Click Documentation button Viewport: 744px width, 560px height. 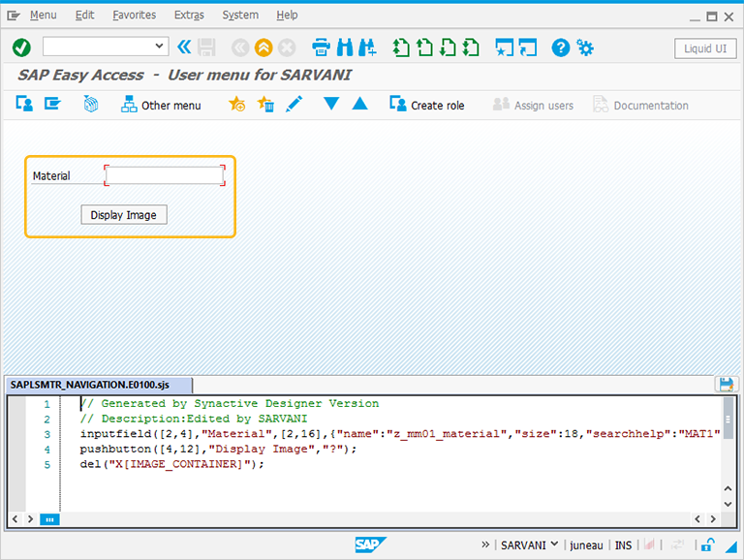click(x=640, y=105)
